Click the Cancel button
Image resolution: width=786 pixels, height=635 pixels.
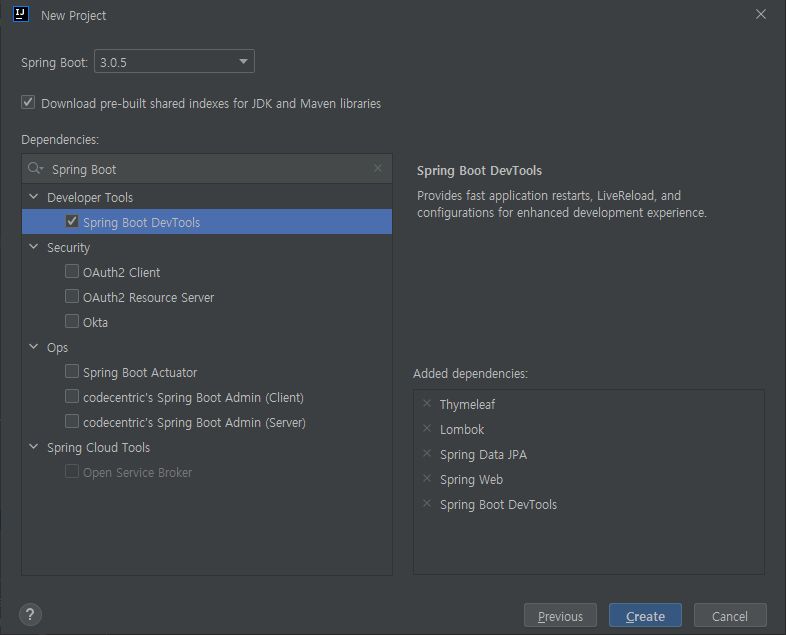(x=730, y=615)
